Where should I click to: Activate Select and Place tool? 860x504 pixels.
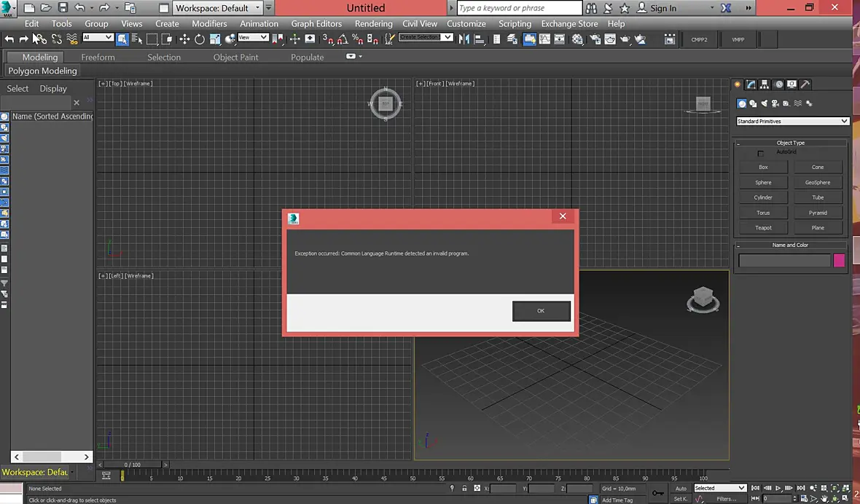click(x=230, y=39)
